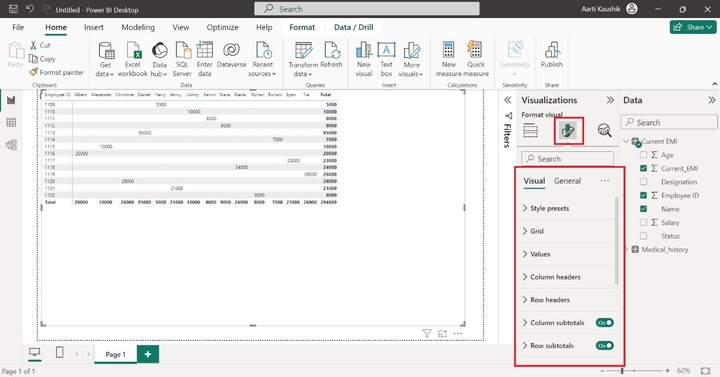Insert a Text box
720x377 pixels.
tap(386, 59)
